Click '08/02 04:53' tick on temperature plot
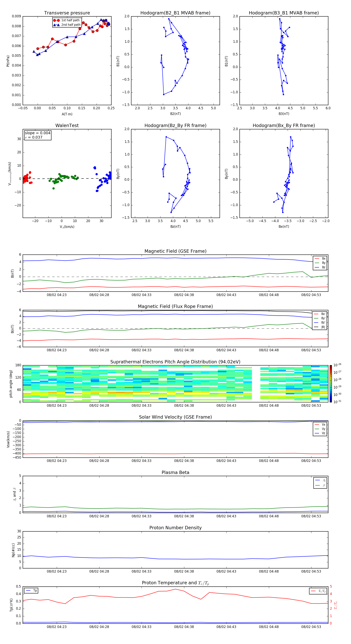 [x=311, y=627]
